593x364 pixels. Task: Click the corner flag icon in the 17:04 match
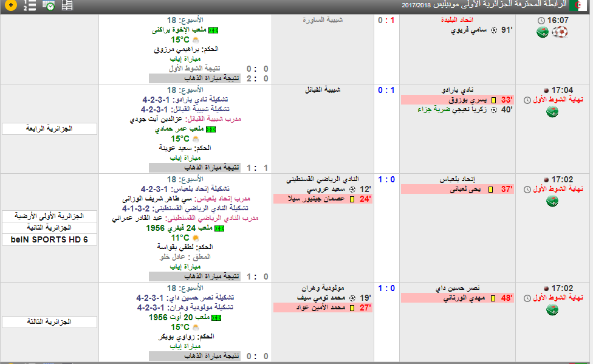552,112
